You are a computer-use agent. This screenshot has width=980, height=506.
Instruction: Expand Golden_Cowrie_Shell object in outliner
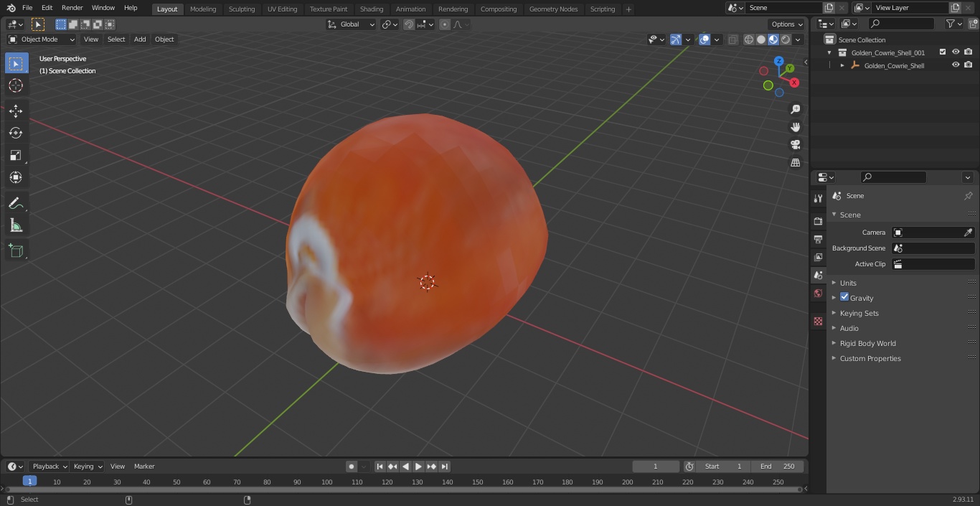pyautogui.click(x=842, y=65)
